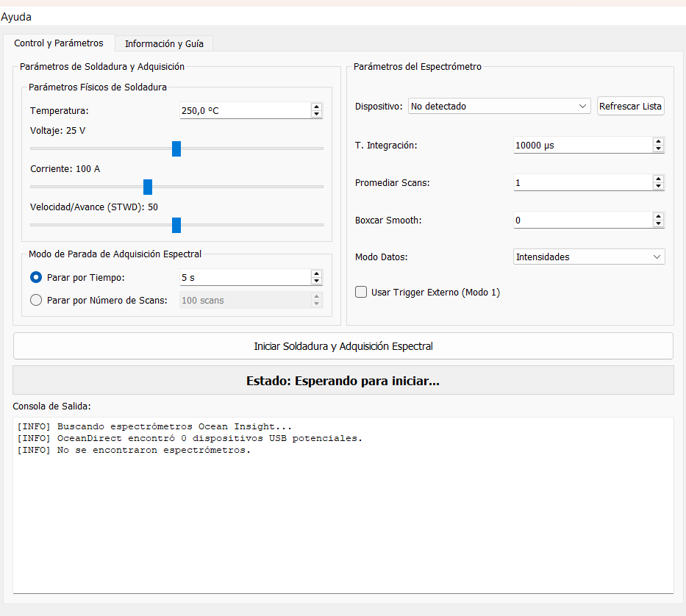Viewport: 686px width, 616px height.
Task: Increase Promediar Scans using up arrow
Action: click(x=658, y=179)
